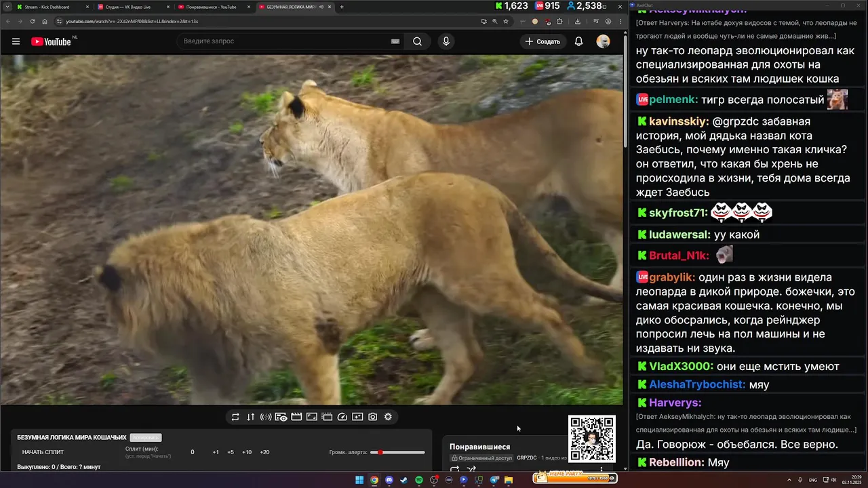This screenshot has width=868, height=488.
Task: Adjust the Громк. алерта volume slider
Action: [x=397, y=452]
